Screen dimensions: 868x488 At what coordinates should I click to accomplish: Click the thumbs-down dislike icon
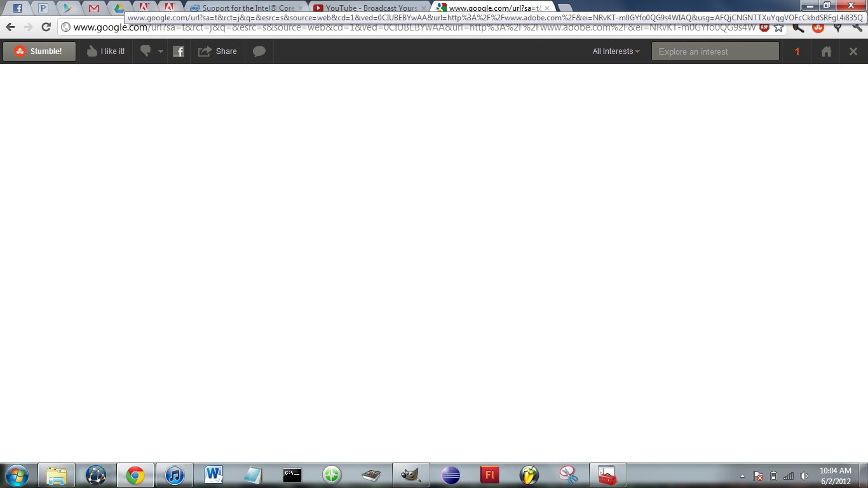tap(144, 51)
